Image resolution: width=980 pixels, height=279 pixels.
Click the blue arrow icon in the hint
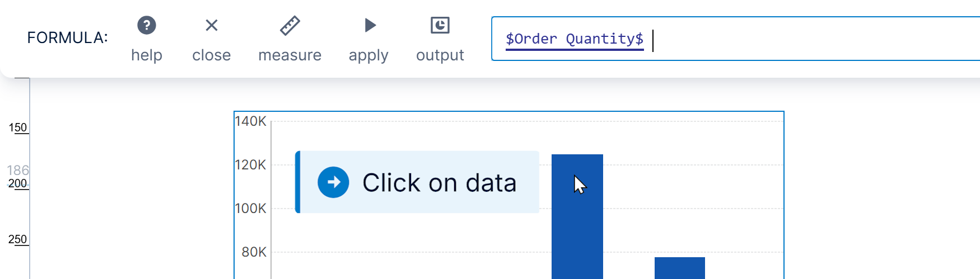click(333, 182)
